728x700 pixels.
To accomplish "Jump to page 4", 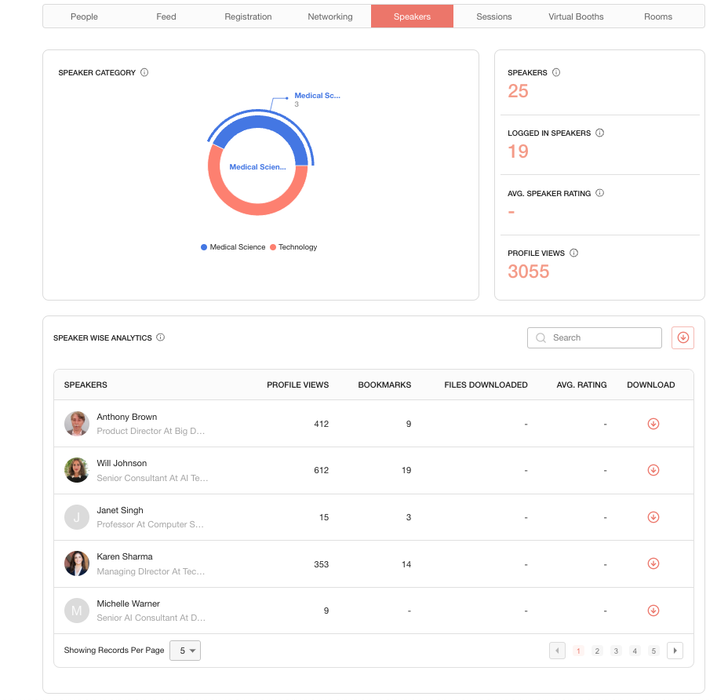I will pos(635,651).
